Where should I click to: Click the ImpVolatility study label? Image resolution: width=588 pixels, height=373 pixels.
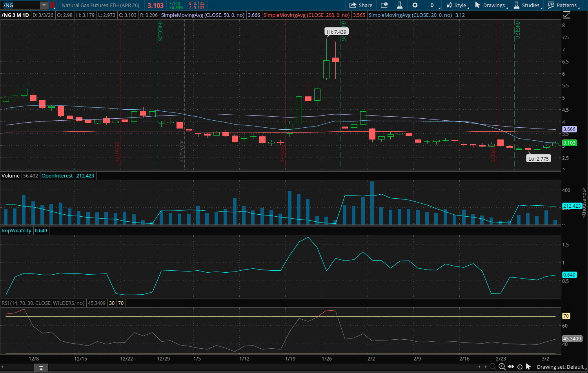click(x=16, y=230)
